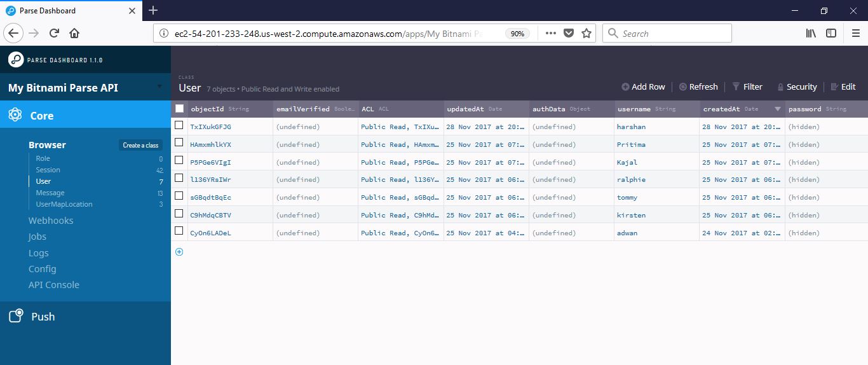
Task: Check the row for Pritima
Action: click(179, 143)
